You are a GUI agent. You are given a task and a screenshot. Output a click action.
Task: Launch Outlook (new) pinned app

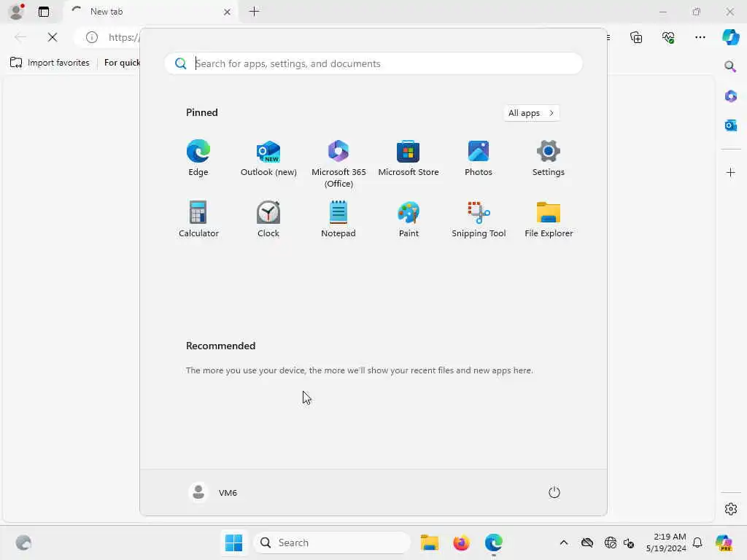pos(268,158)
